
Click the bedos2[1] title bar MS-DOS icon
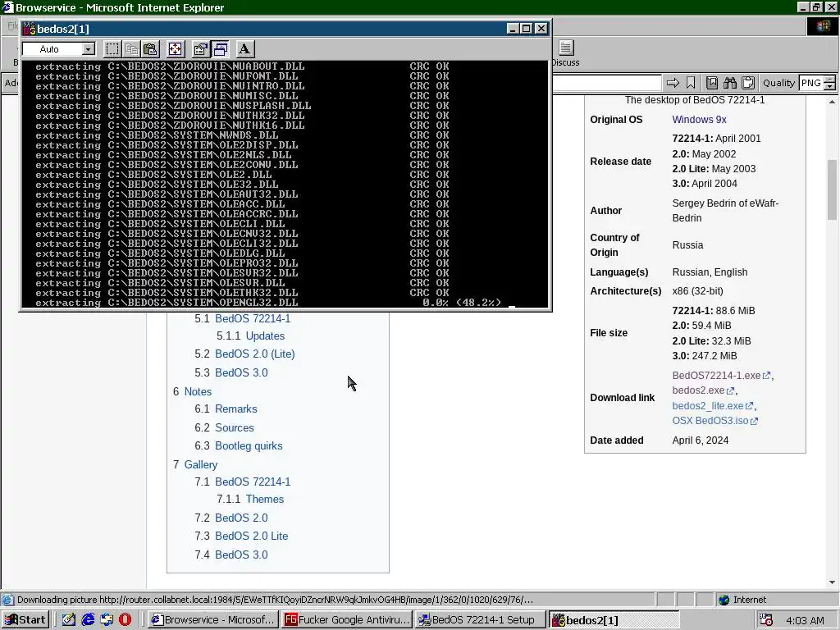point(30,29)
